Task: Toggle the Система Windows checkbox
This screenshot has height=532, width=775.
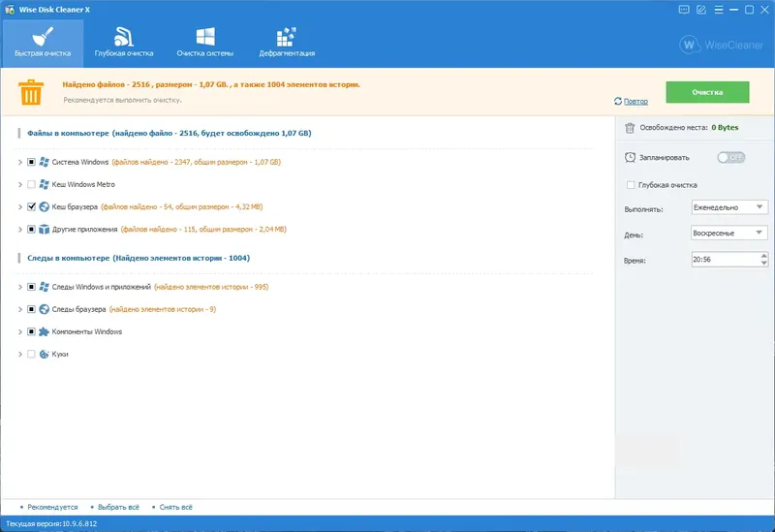Action: point(31,162)
